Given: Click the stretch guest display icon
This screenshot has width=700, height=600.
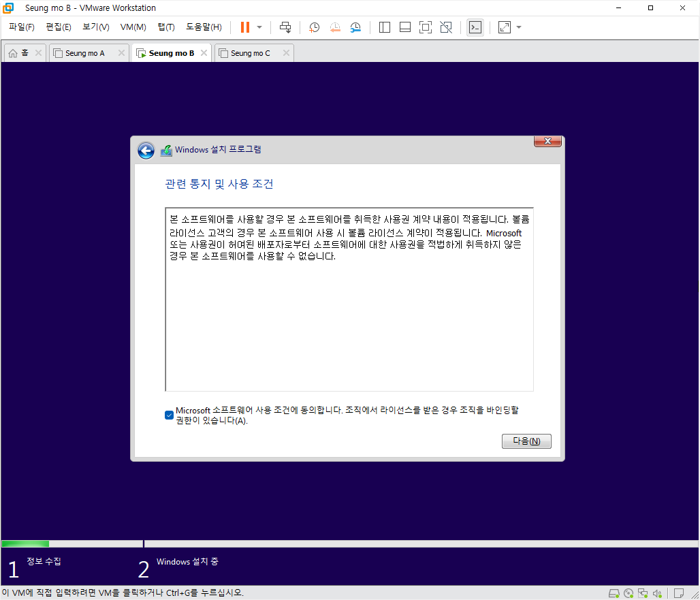Looking at the screenshot, I should click(x=505, y=27).
